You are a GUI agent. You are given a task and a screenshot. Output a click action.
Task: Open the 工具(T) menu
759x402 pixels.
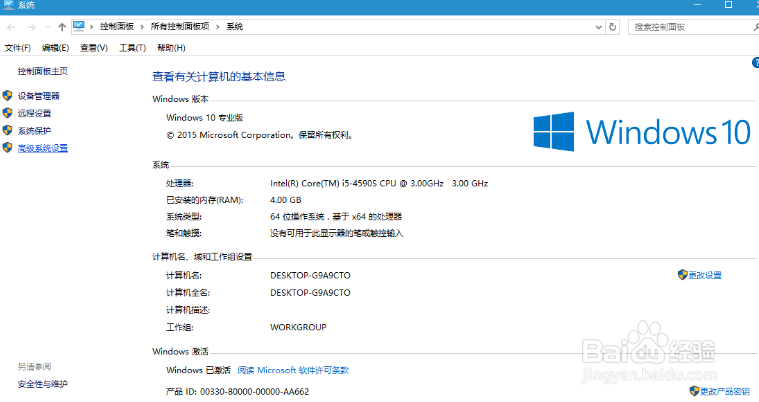133,48
